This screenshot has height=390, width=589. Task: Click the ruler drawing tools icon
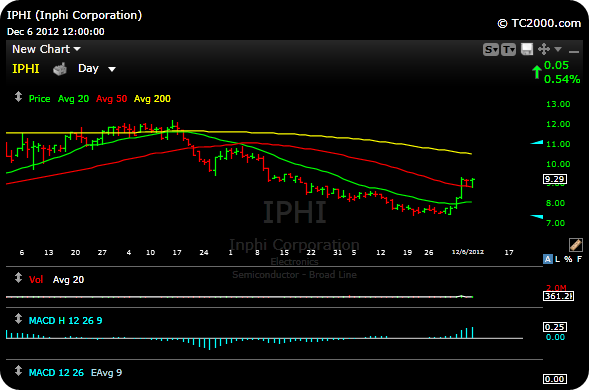point(575,245)
